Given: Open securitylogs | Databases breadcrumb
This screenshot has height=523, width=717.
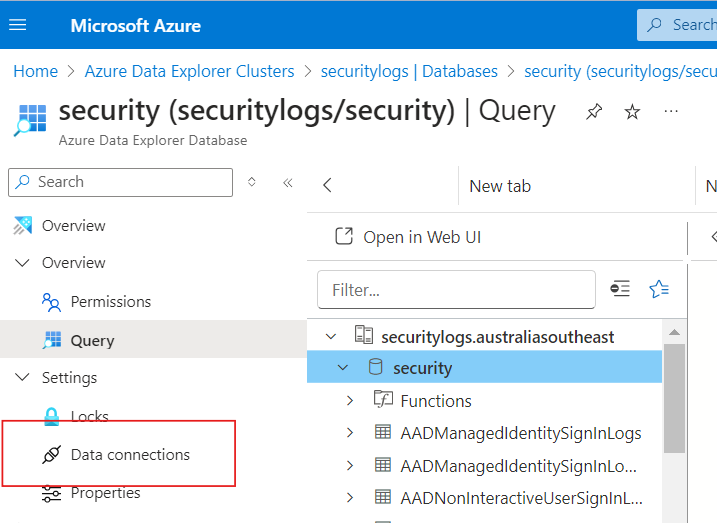Looking at the screenshot, I should coord(409,71).
